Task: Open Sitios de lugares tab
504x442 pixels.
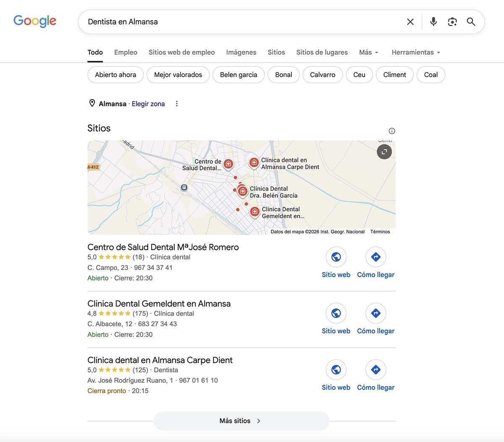Action: [322, 52]
